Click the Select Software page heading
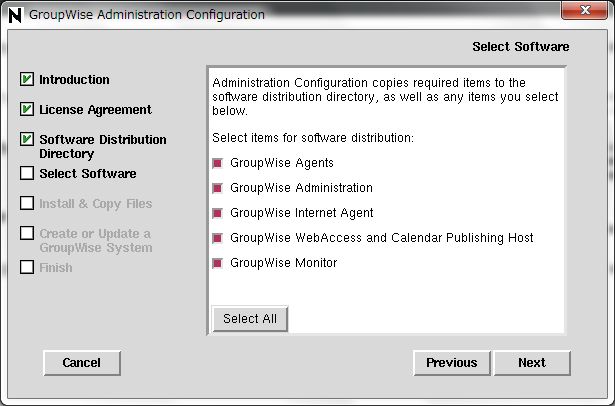This screenshot has height=406, width=615. click(x=520, y=47)
